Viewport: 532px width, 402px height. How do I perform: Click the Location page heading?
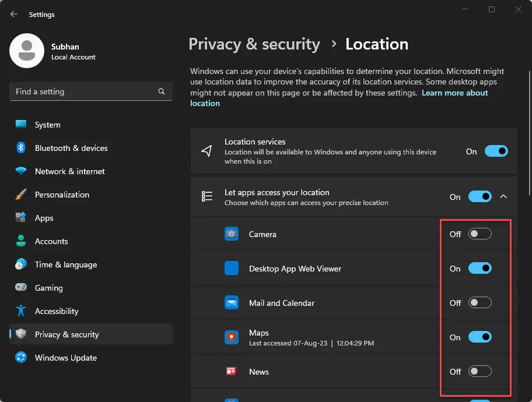pos(377,44)
